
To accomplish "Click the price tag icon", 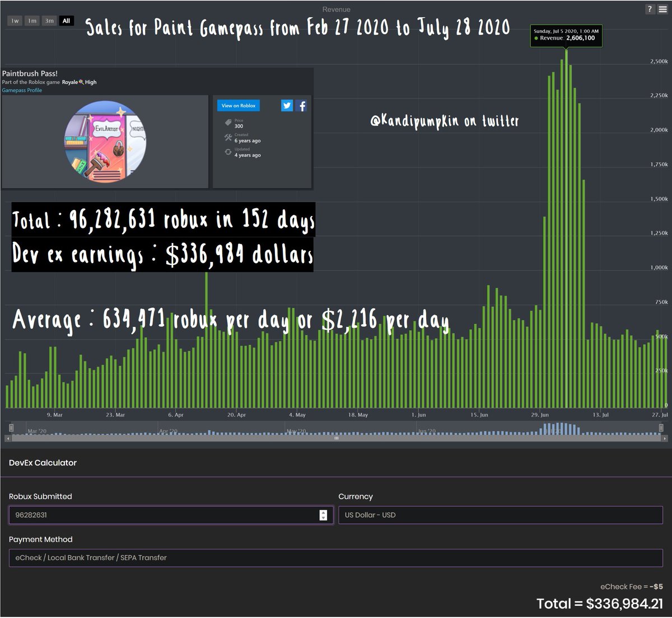I will (228, 123).
